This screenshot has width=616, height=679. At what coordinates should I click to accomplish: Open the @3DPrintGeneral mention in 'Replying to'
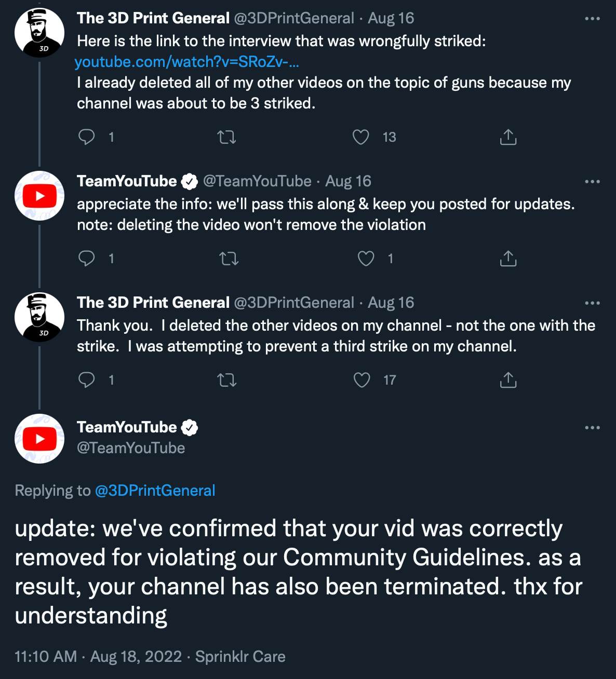pos(155,491)
